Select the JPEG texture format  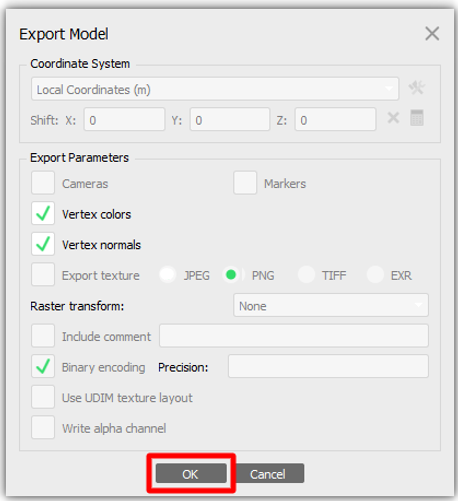[167, 275]
